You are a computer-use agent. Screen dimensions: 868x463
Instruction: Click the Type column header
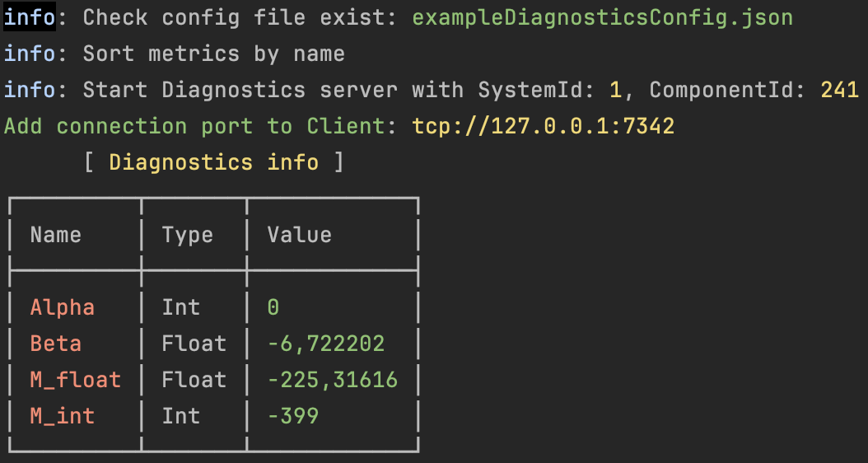point(187,235)
